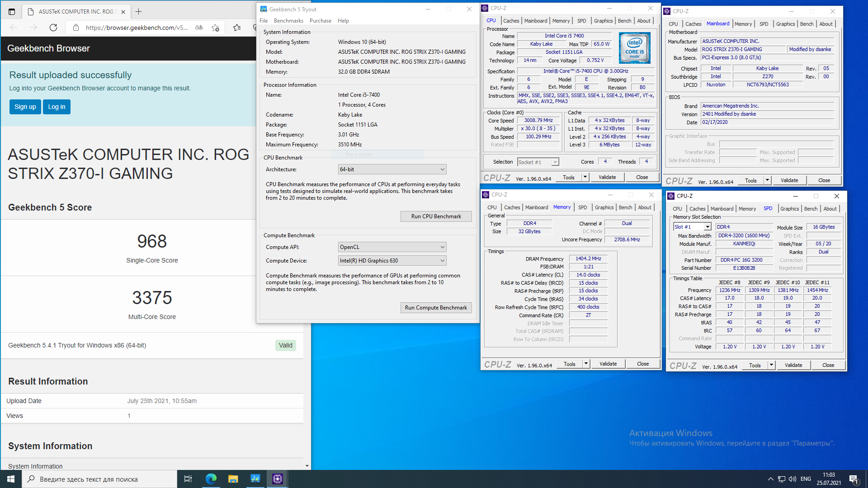Open the Slot #1 memory slot dropdown
Image resolution: width=868 pixels, height=488 pixels.
point(692,227)
